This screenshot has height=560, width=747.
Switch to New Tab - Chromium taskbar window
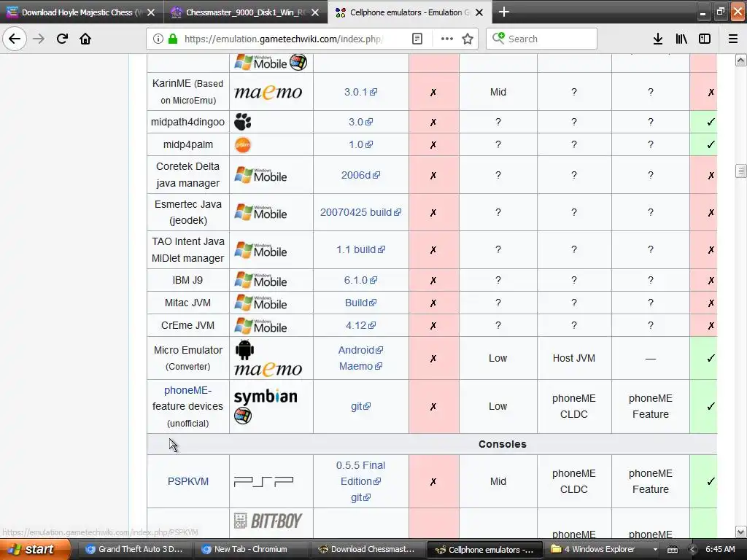click(x=250, y=549)
